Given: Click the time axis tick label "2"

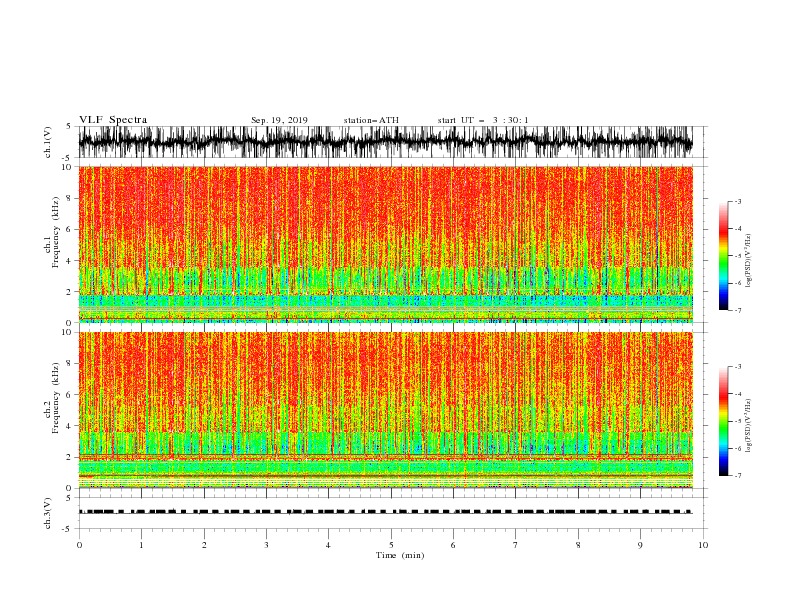Looking at the screenshot, I should (x=204, y=545).
